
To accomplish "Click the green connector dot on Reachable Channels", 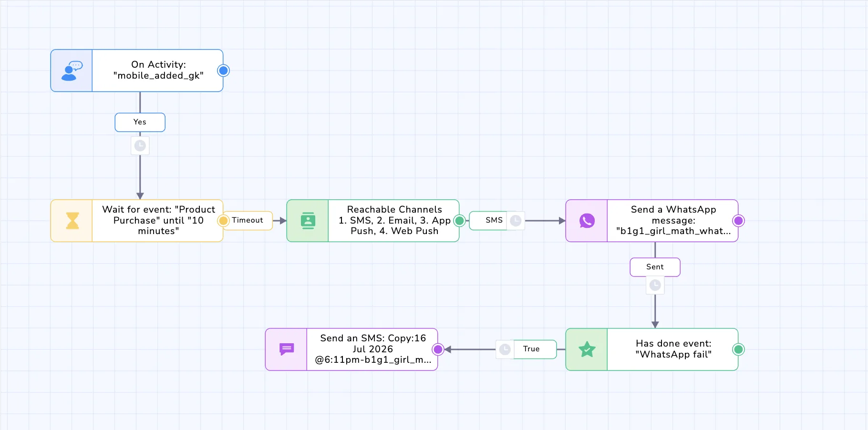I will coord(459,221).
